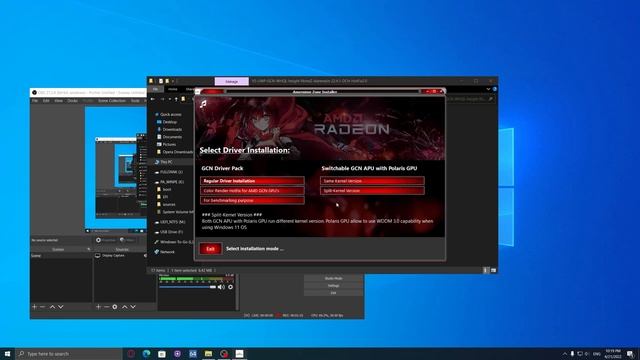This screenshot has width=640, height=360.
Task: Open OBS audio mixer gear settings
Action: [x=231, y=287]
